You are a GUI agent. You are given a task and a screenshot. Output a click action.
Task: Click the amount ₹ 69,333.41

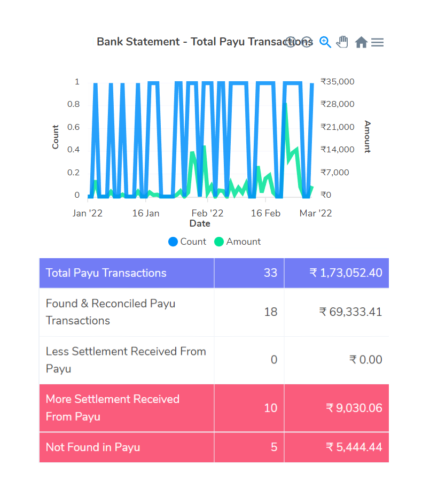(351, 312)
